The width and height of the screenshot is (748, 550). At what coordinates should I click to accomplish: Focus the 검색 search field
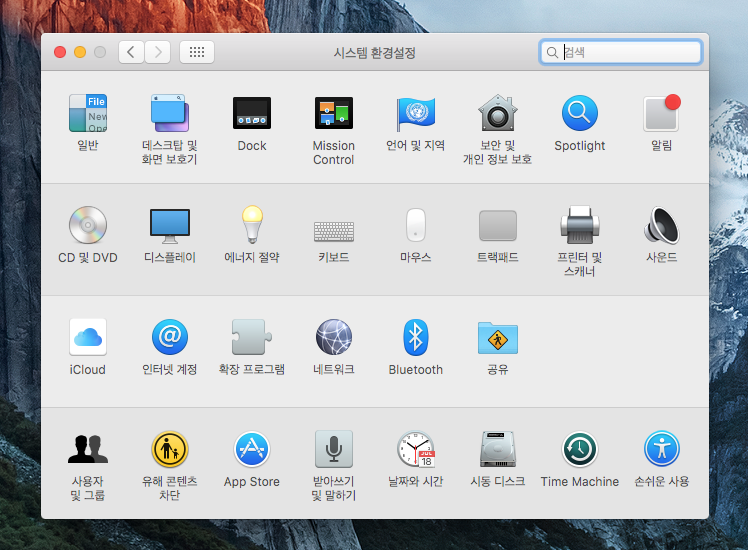[621, 52]
